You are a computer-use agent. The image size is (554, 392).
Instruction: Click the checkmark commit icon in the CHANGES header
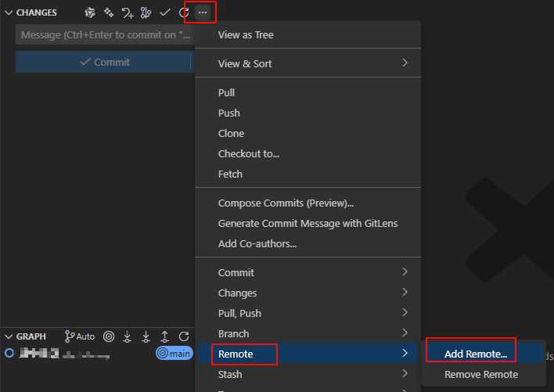pos(165,13)
